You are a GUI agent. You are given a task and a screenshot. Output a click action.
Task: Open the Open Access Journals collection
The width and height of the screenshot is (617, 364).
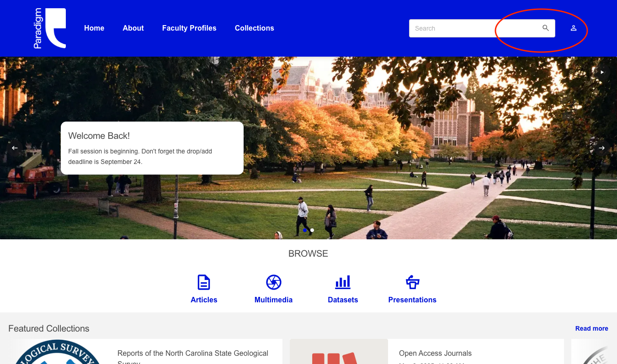435,353
